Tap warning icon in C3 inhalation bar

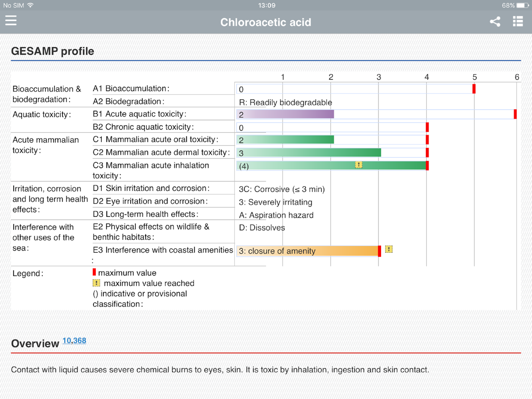[359, 165]
